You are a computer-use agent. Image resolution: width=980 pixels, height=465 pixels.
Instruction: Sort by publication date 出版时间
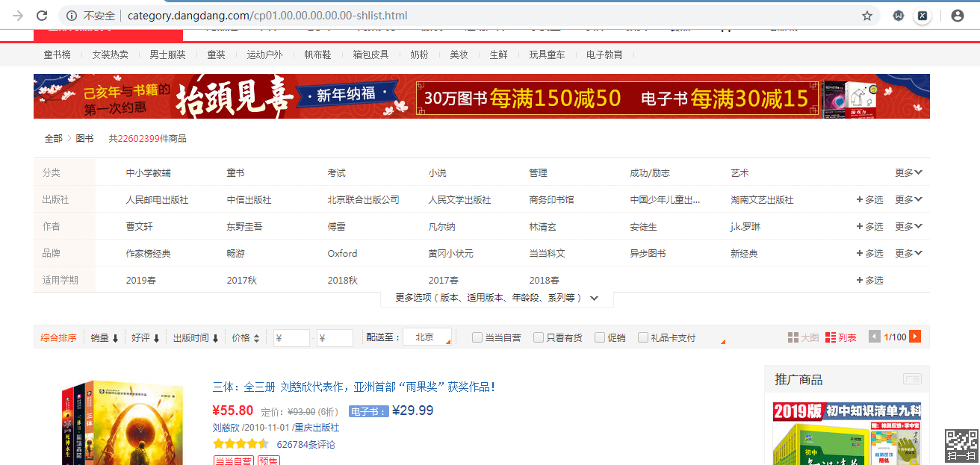[x=196, y=338]
